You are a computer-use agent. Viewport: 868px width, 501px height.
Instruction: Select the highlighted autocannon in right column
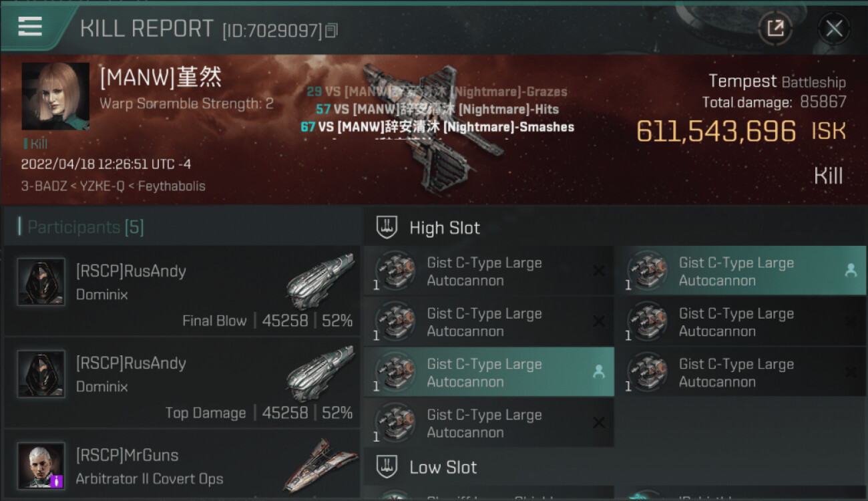[740, 271]
